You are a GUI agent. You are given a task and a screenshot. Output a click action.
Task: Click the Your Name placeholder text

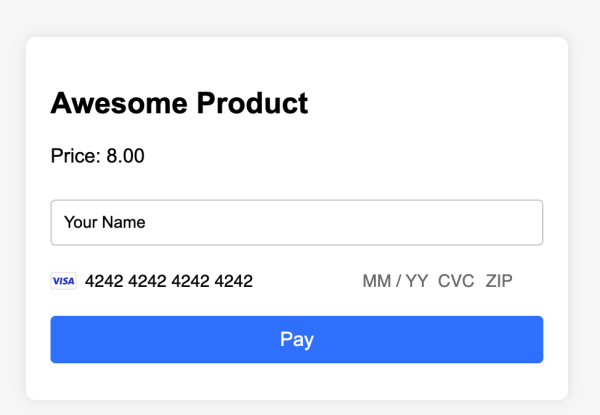104,222
